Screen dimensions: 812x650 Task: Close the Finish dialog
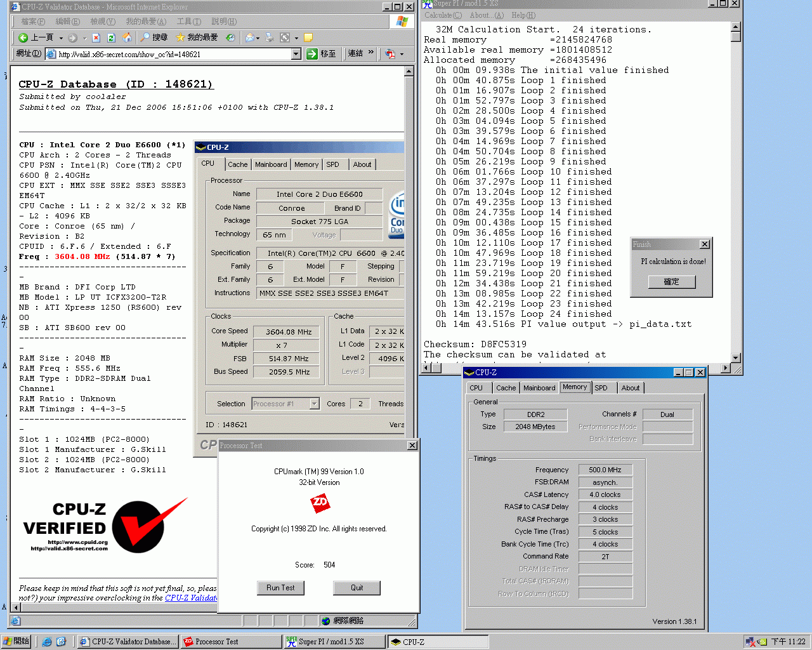pyautogui.click(x=704, y=244)
